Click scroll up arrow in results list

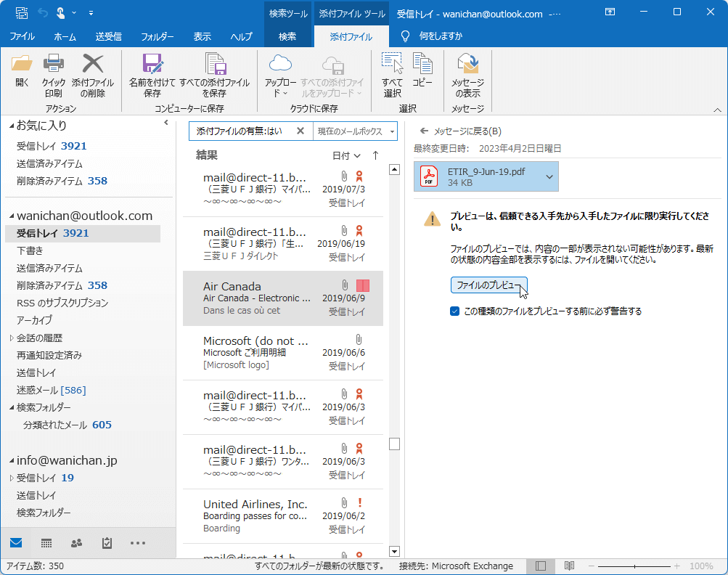(394, 170)
